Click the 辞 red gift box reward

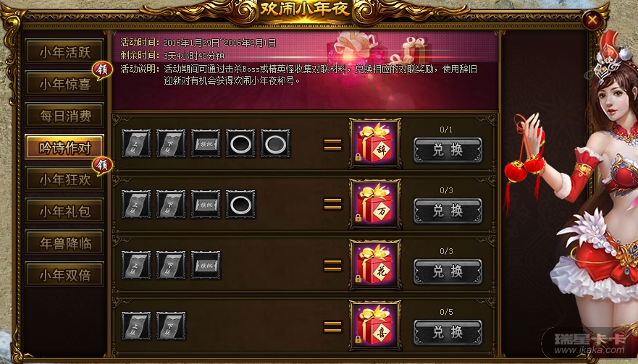point(374,143)
